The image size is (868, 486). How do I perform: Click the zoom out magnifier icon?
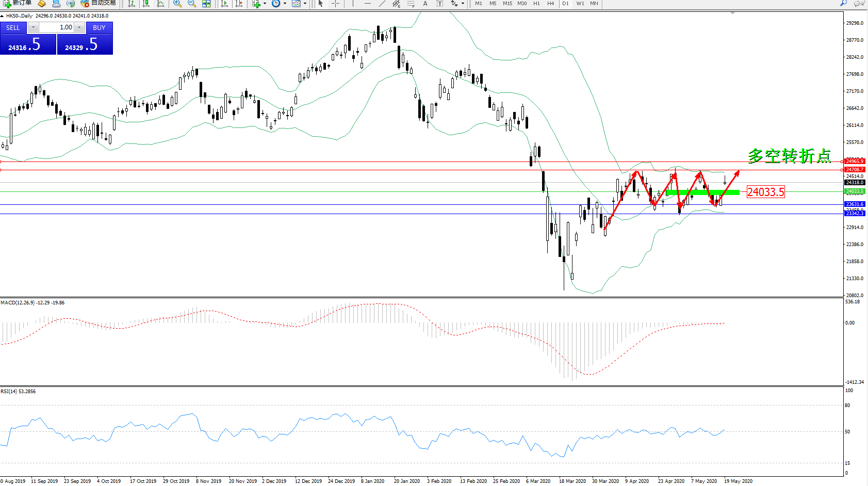pyautogui.click(x=191, y=4)
